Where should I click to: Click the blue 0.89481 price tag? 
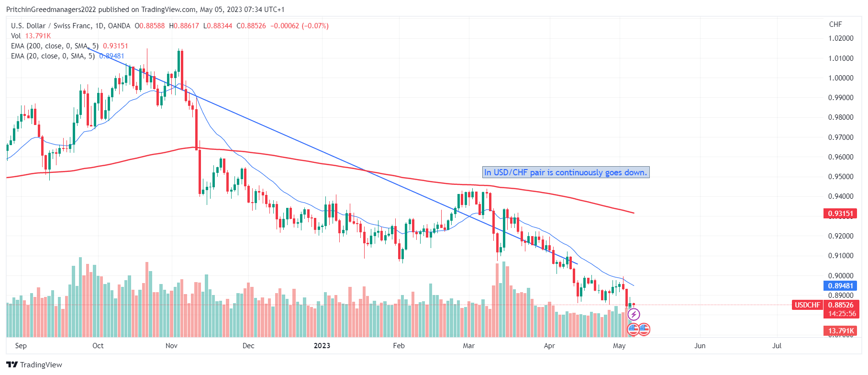tap(841, 286)
